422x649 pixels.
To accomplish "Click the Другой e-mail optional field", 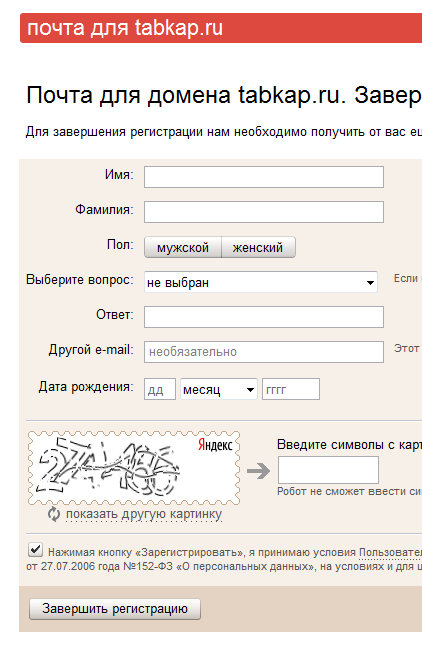I will 264,352.
